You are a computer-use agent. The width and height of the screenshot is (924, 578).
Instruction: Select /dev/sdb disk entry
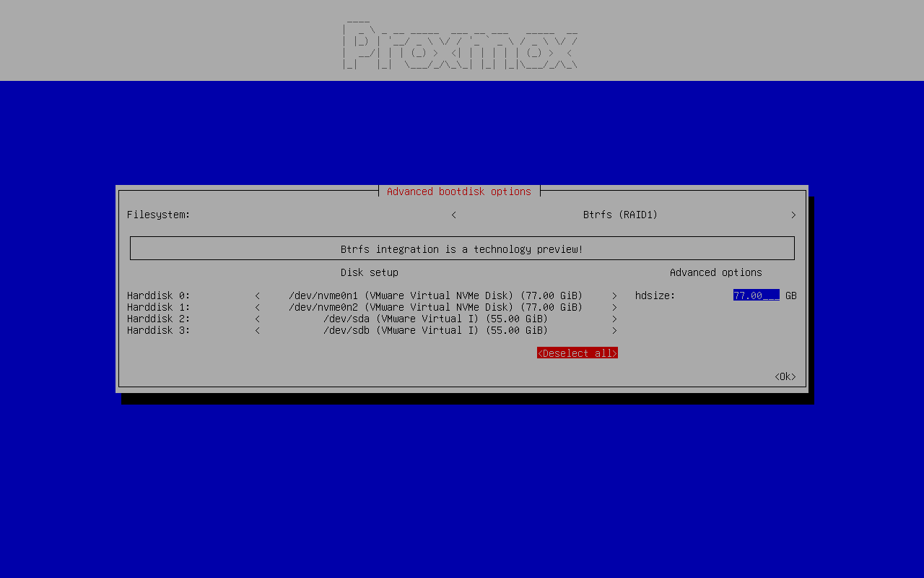[x=436, y=330]
